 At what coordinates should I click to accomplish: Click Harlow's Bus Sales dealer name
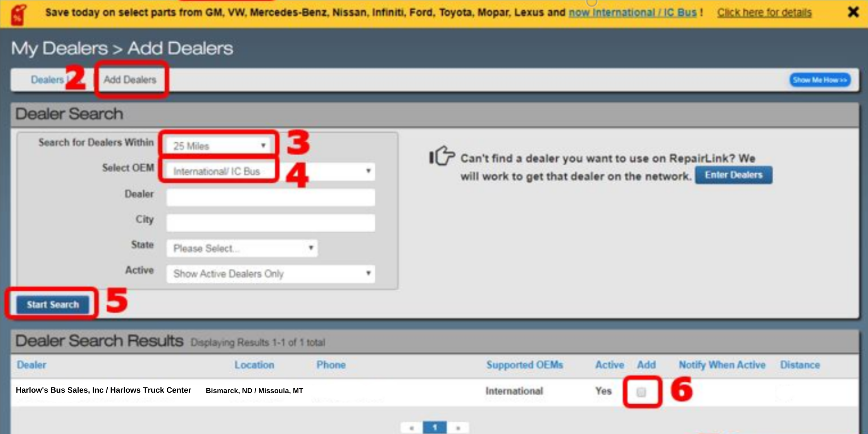coord(104,390)
